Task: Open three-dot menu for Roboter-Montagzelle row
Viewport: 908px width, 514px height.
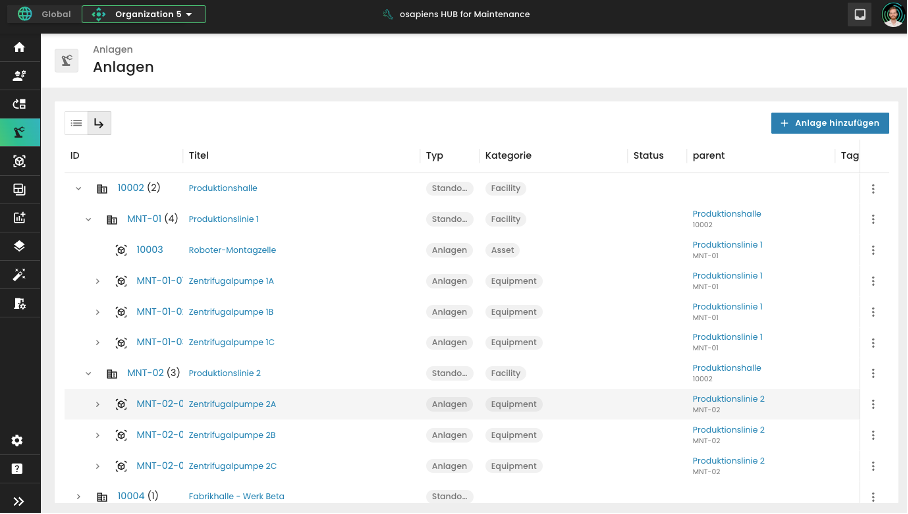Action: tap(873, 250)
